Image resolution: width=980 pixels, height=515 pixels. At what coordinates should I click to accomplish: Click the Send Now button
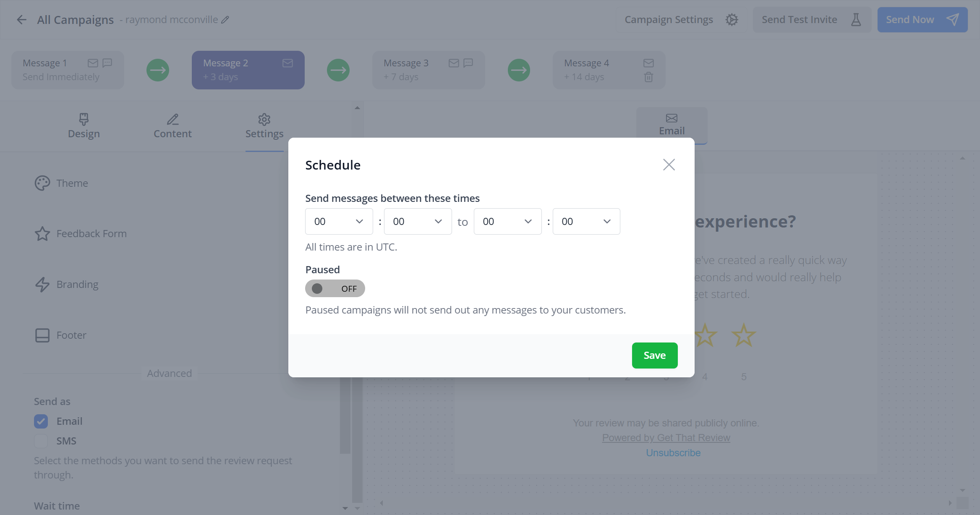click(x=922, y=20)
